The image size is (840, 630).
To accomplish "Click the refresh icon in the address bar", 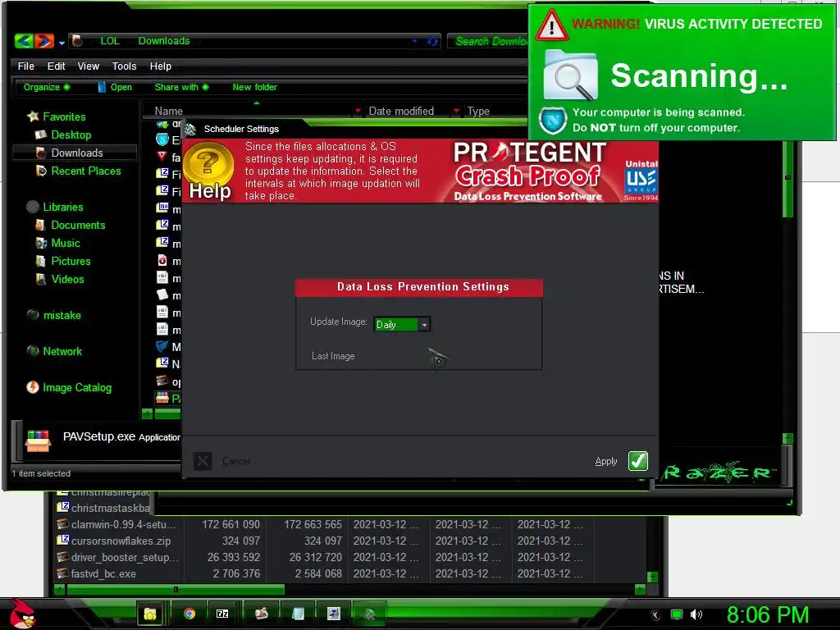I will click(431, 41).
